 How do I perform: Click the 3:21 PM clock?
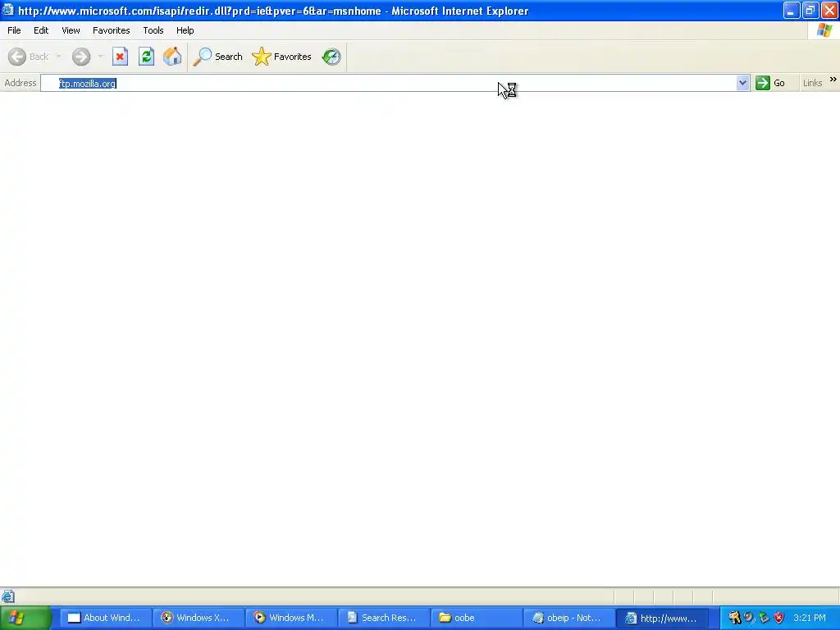(x=810, y=618)
